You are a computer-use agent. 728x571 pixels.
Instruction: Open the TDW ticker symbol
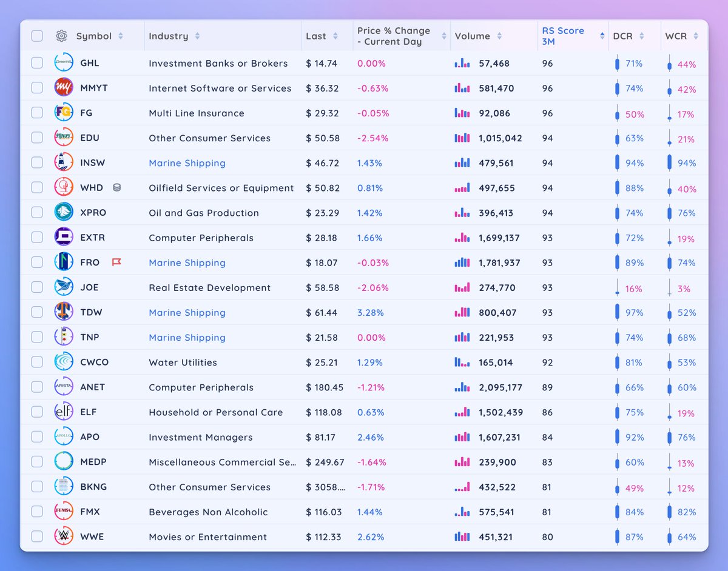point(91,312)
